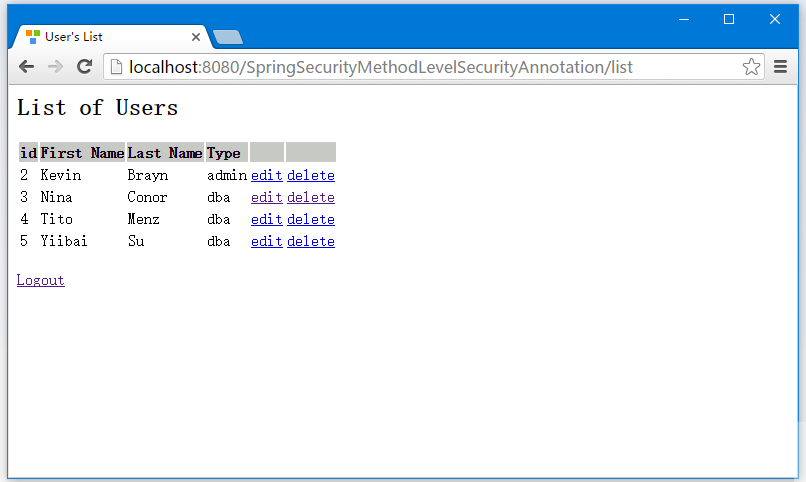The height and width of the screenshot is (482, 806).
Task: Click the browser forward arrow
Action: click(x=55, y=67)
